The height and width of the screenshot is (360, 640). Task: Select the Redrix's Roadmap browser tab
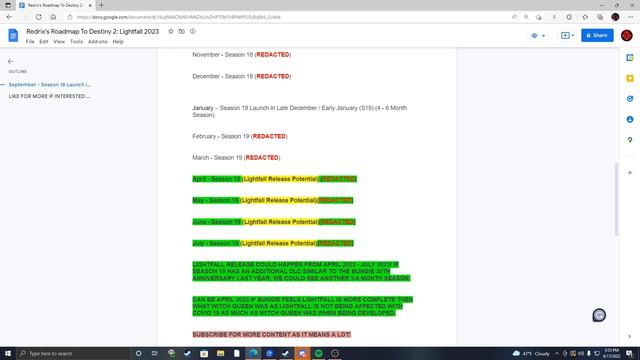click(55, 5)
